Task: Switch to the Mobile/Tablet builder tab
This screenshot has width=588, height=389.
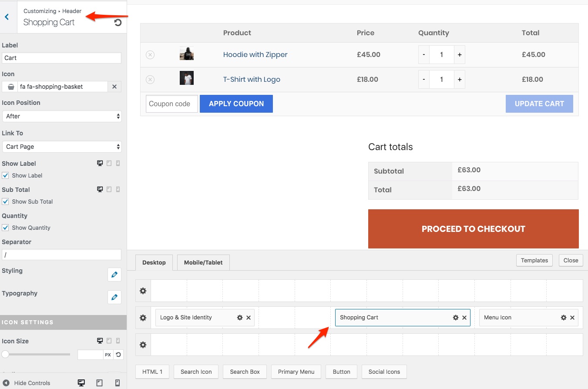Action: tap(203, 262)
